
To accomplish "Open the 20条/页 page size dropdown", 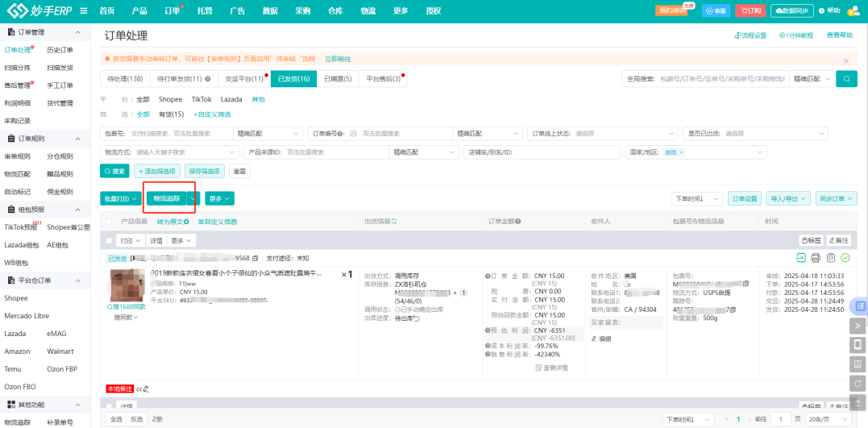I will [x=828, y=419].
